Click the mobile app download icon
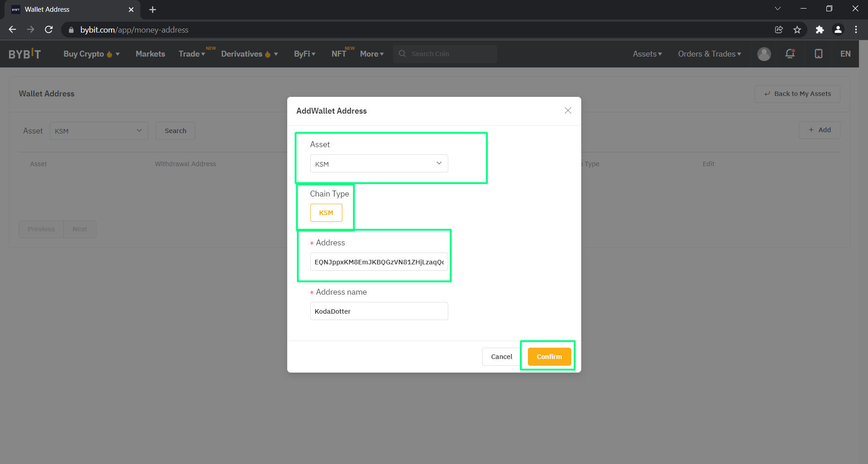The height and width of the screenshot is (464, 868). point(818,54)
